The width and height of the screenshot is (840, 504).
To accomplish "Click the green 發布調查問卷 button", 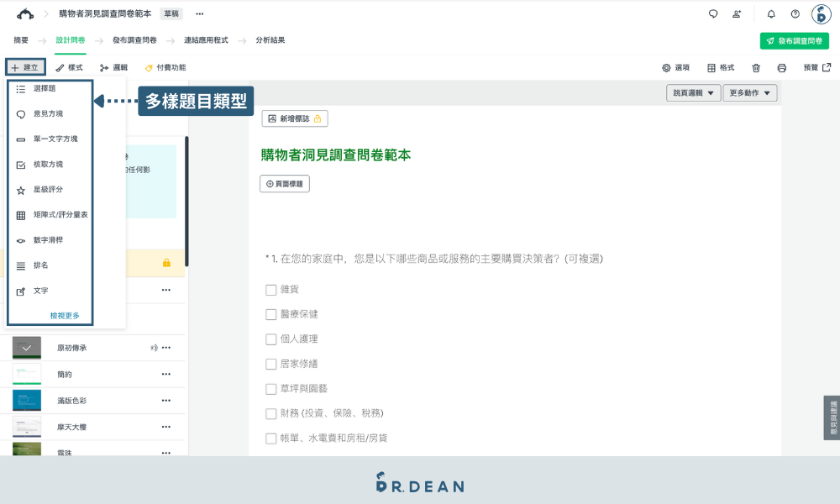I will pos(795,40).
